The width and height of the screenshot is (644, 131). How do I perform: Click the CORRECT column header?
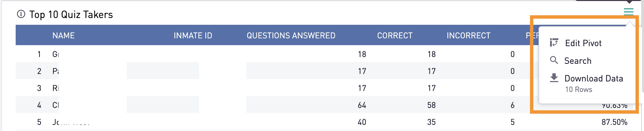[x=395, y=36]
